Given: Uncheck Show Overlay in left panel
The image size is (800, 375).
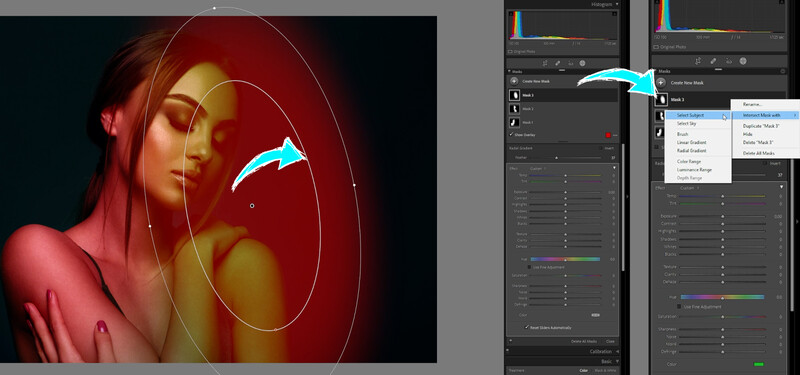Looking at the screenshot, I should pyautogui.click(x=512, y=135).
